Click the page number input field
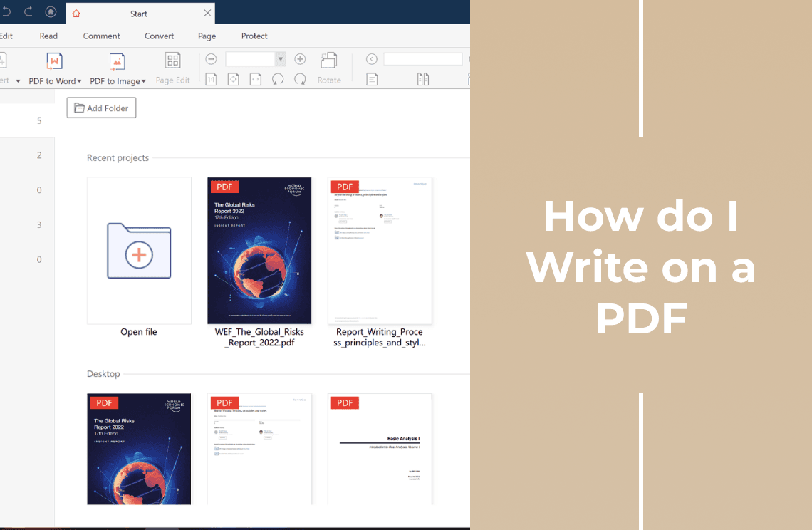The width and height of the screenshot is (812, 530). tap(423, 59)
